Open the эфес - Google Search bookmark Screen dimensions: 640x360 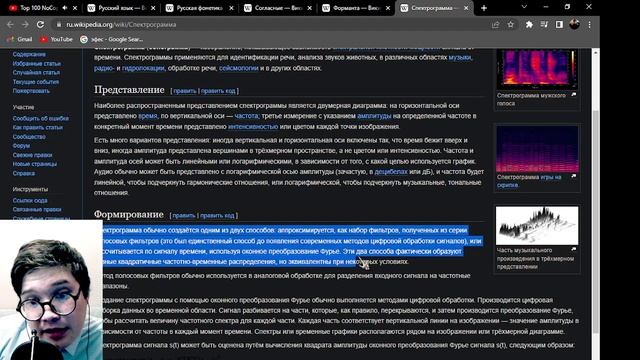point(112,39)
